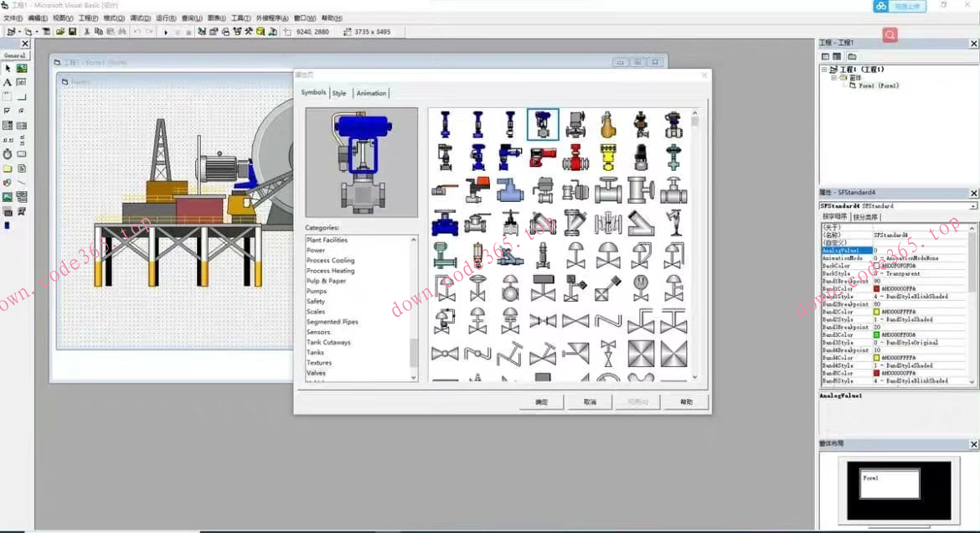Image resolution: width=980 pixels, height=533 pixels.
Task: Select Form1 in the project tree
Action: tap(878, 85)
